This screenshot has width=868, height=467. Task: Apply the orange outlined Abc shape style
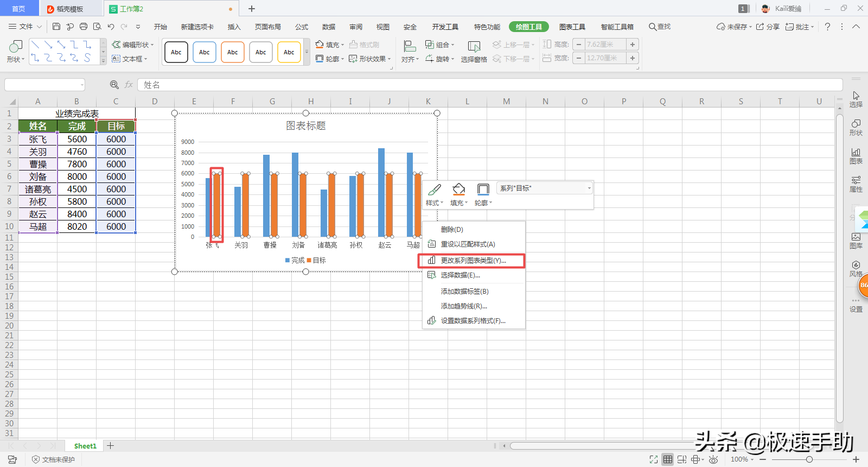233,52
